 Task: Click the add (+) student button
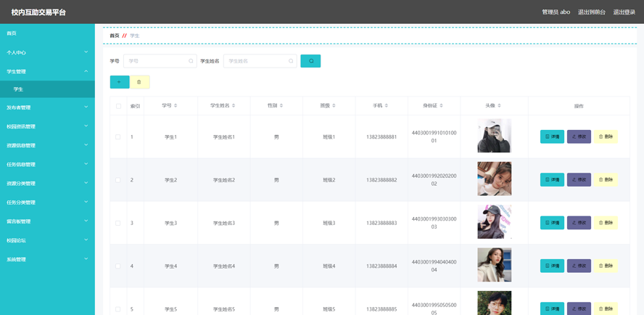pyautogui.click(x=120, y=82)
